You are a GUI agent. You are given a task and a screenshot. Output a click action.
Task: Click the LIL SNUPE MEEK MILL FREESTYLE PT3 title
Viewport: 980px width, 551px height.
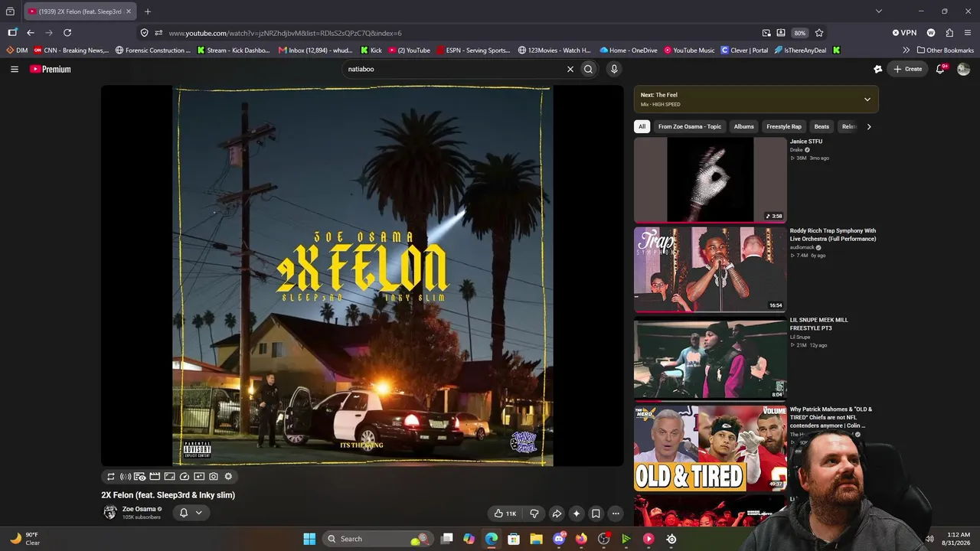[819, 324]
